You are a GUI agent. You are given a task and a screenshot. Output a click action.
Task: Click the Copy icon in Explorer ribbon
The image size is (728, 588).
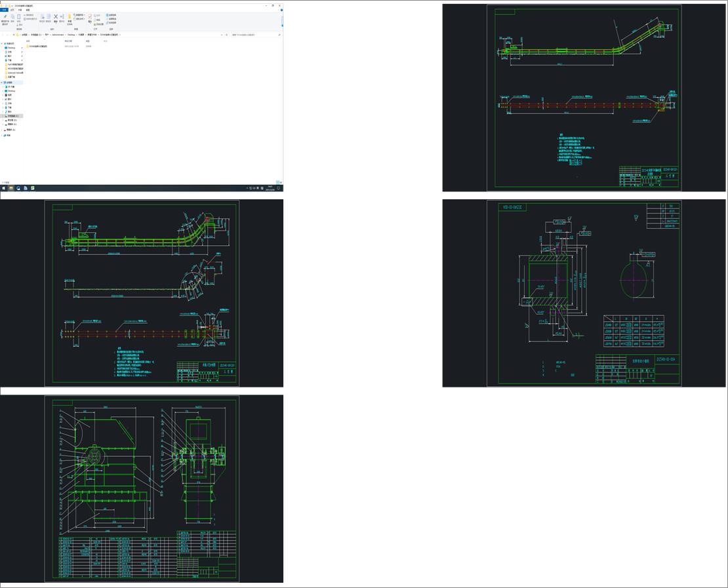pyautogui.click(x=12, y=18)
